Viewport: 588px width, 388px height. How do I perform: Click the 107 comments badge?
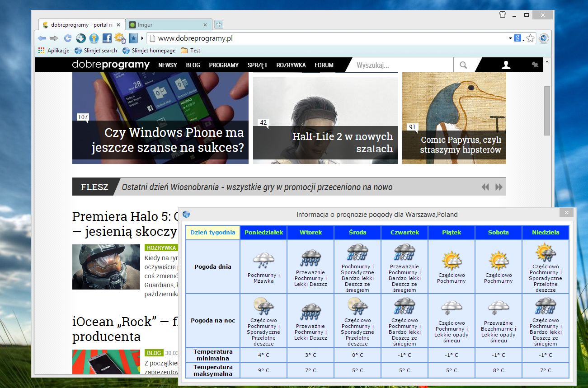click(x=83, y=117)
